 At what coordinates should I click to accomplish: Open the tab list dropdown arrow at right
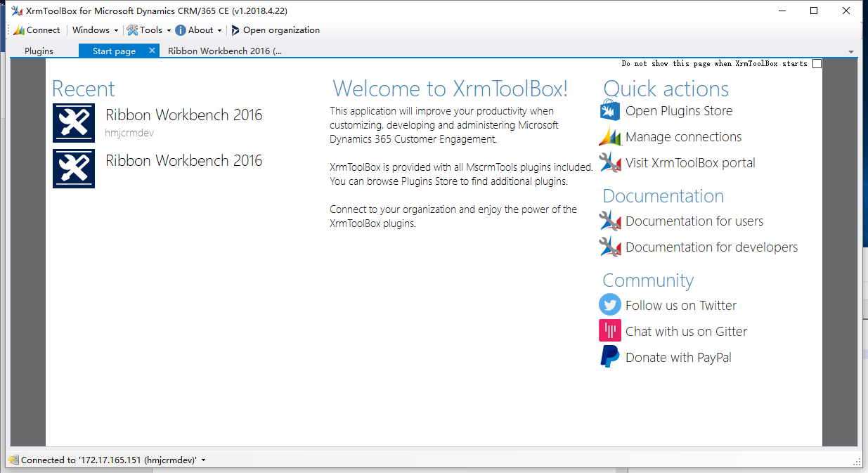pyautogui.click(x=851, y=52)
